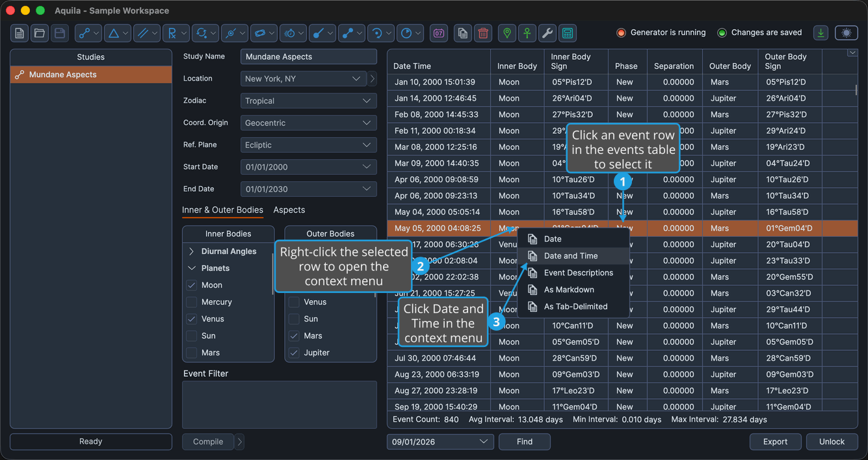Screen dimensions: 868x460
Task: Open the Coord. Origin Geocentric dropdown
Action: click(308, 123)
